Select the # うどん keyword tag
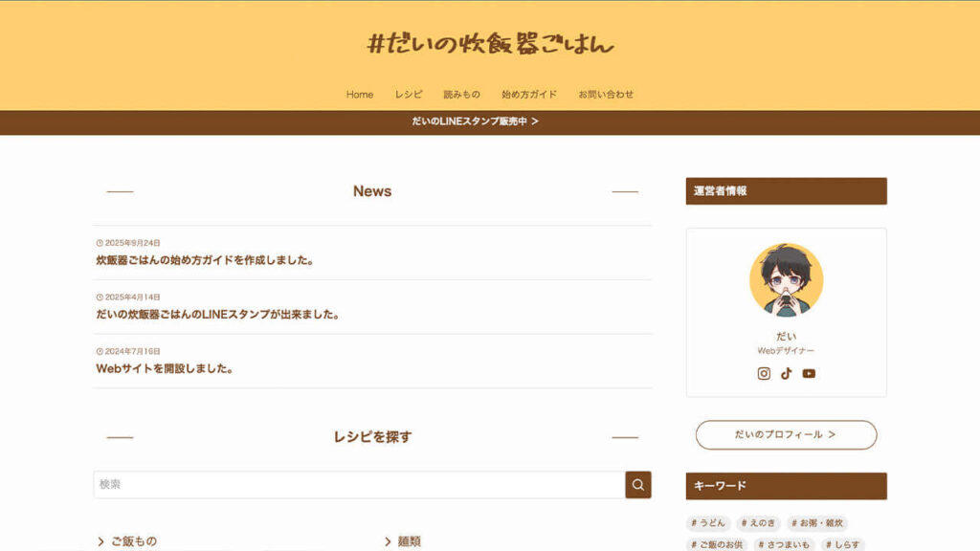This screenshot has width=980, height=551. (x=708, y=523)
